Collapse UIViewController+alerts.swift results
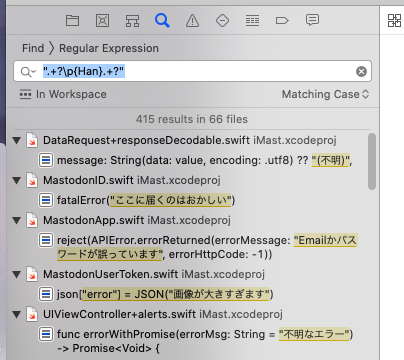The height and width of the screenshot is (360, 404). [17, 314]
